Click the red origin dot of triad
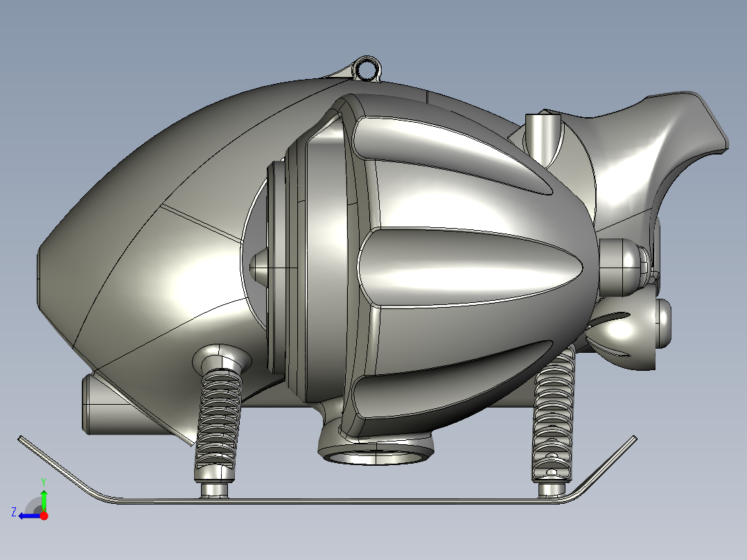 click(x=44, y=516)
